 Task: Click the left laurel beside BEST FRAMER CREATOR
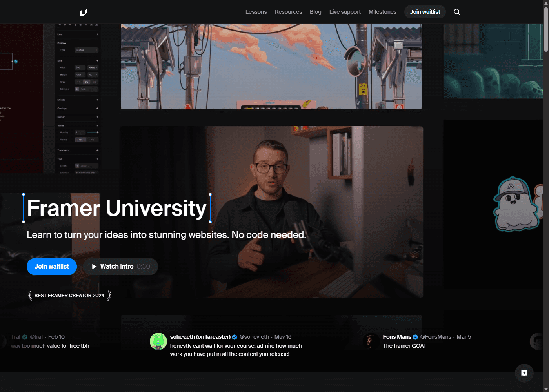click(30, 296)
